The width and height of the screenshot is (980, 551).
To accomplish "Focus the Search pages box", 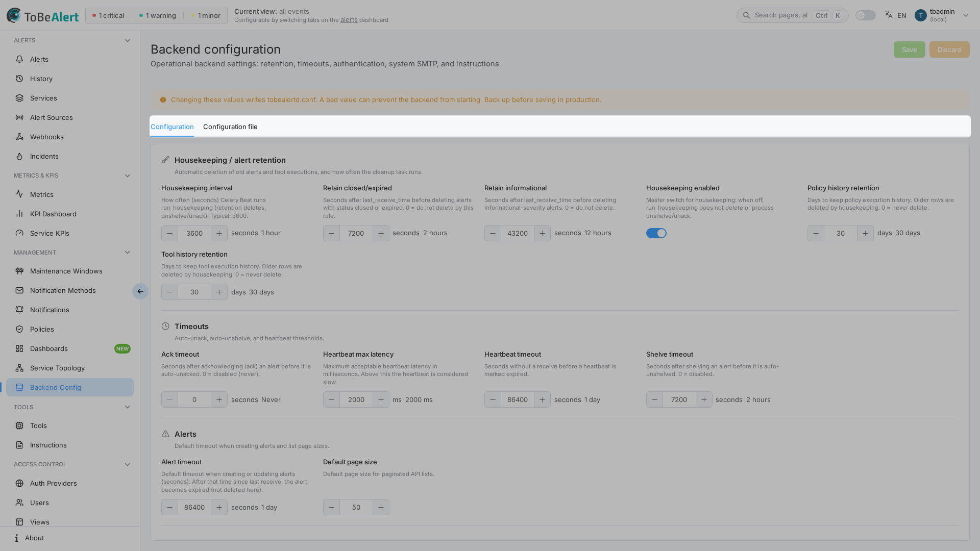I will (792, 15).
